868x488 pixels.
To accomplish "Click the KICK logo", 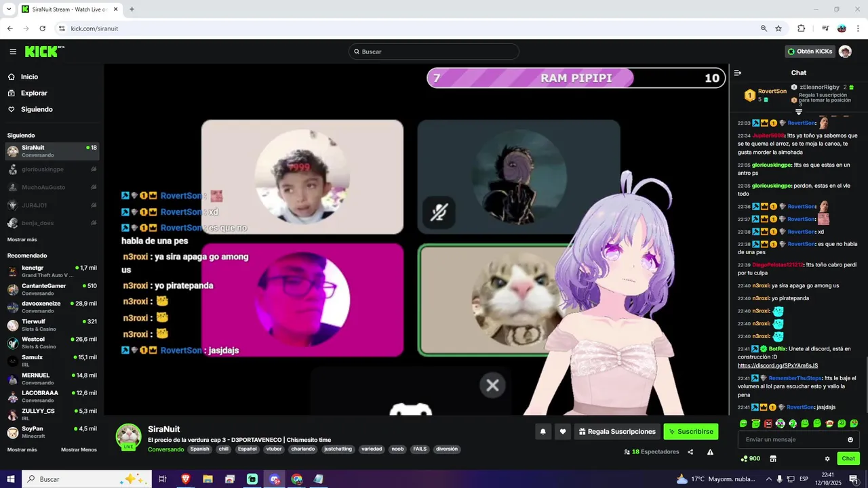I will 44,52.
